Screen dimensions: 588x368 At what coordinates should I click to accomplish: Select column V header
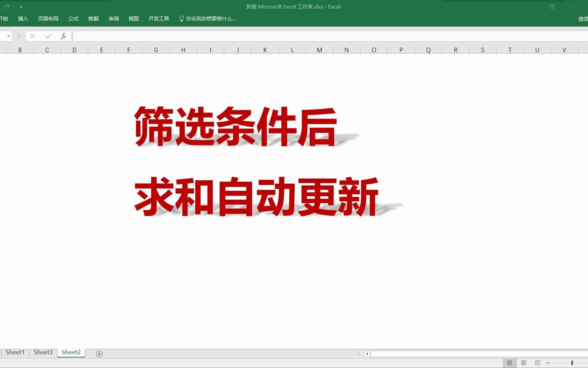tap(564, 50)
